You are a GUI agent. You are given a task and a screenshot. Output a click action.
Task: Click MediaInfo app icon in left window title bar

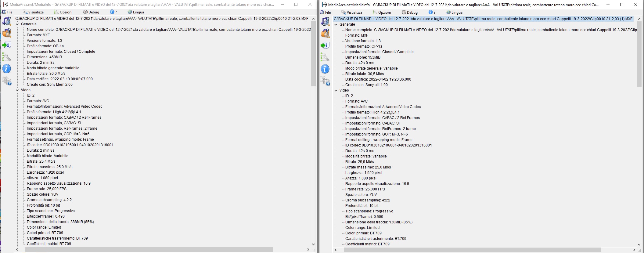5,4
